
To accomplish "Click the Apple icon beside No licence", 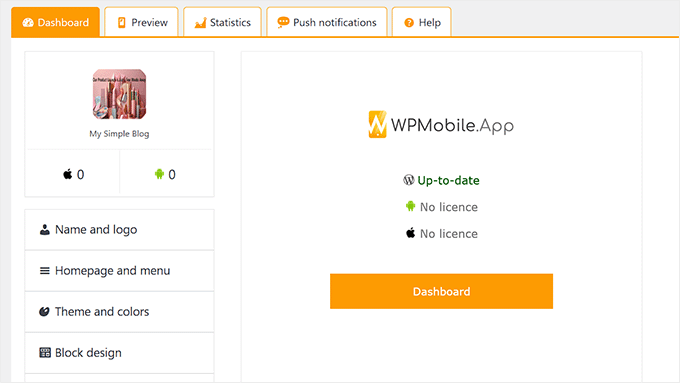I will (410, 233).
